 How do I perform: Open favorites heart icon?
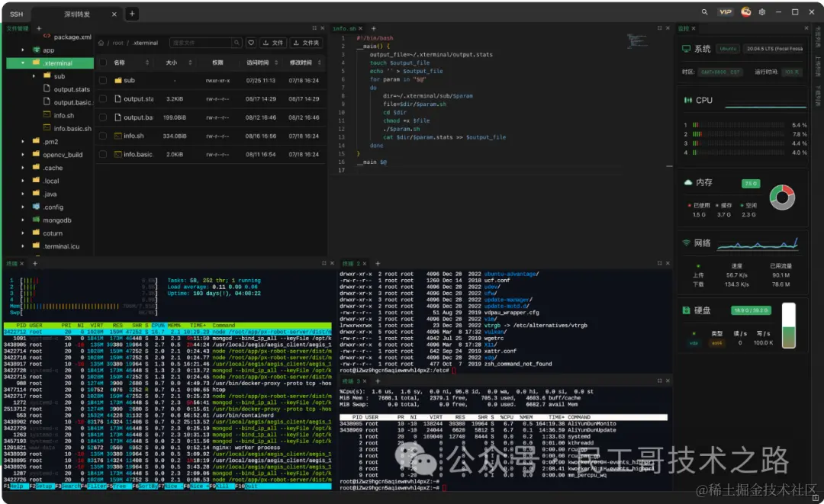tap(251, 43)
